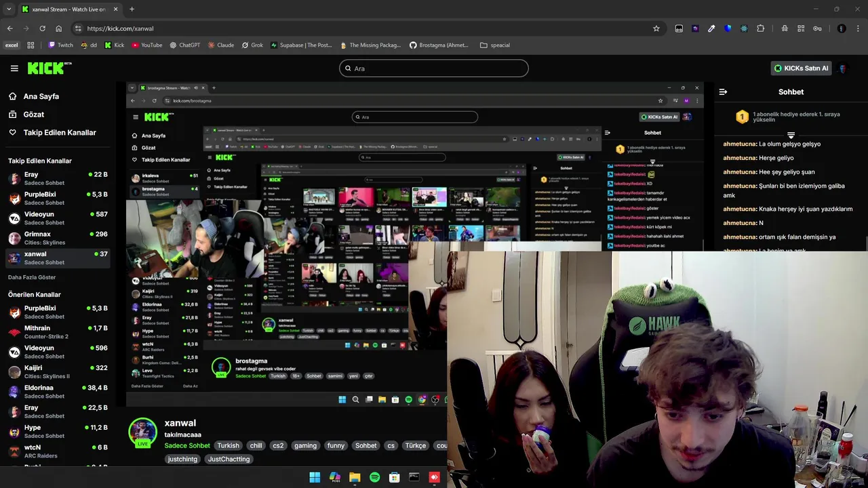The image size is (868, 488).
Task: Open Kaijiri channel in recommended list
Action: (57, 372)
